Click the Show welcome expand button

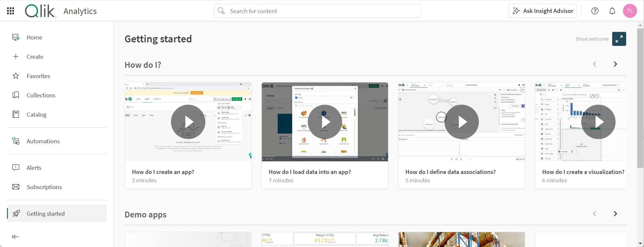[x=619, y=39]
